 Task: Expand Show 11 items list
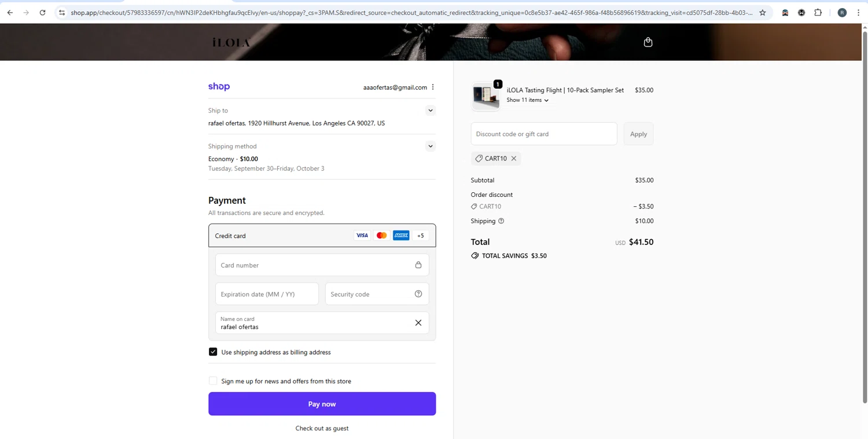(x=528, y=100)
